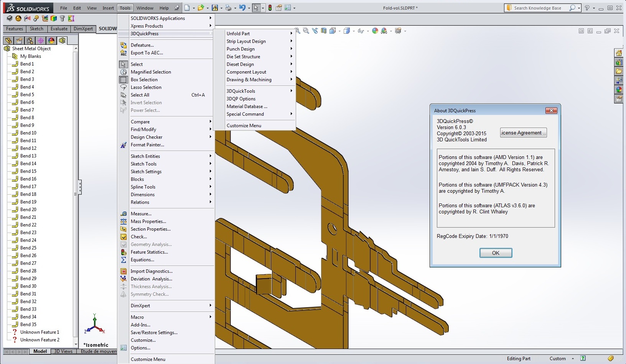
Task: Open File Explorer folder icon in task pane
Action: (x=619, y=71)
